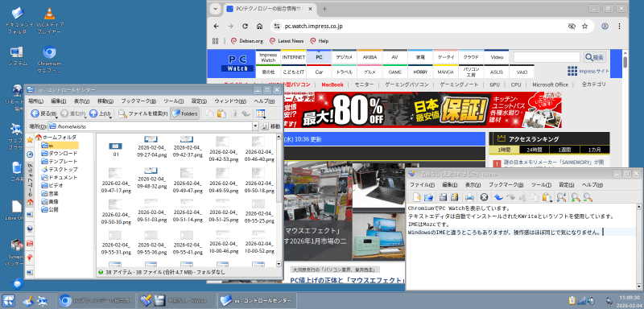
Task: Select file 2026-02-04_09-27-04.png
Action: click(x=151, y=147)
